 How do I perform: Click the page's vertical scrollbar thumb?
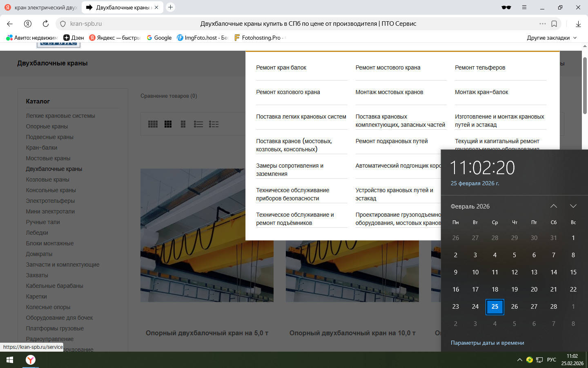click(x=585, y=86)
